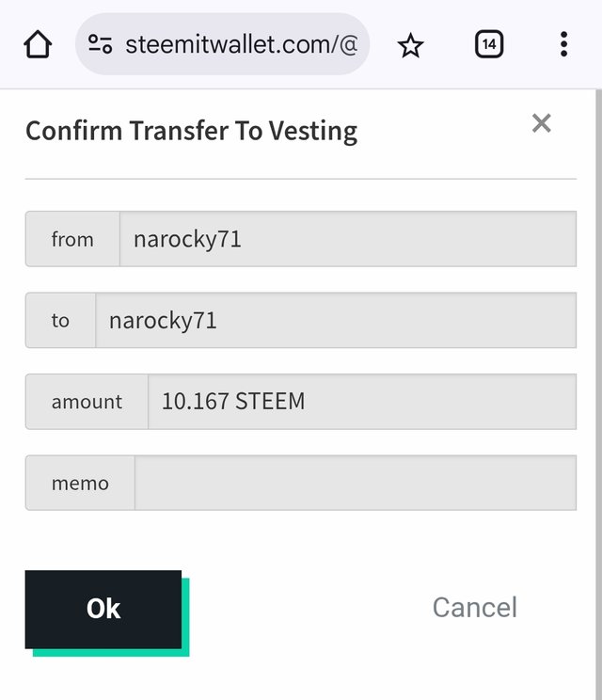
Task: Select the from field containing narocky71
Action: [348, 239]
